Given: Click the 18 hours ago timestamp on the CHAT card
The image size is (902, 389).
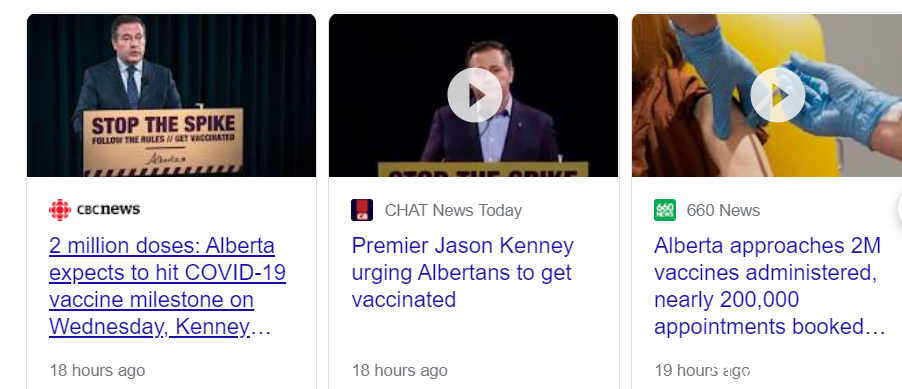Looking at the screenshot, I should coord(400,370).
